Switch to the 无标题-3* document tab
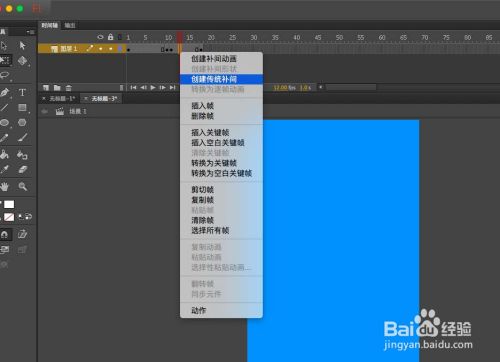This screenshot has width=500, height=362. point(104,99)
